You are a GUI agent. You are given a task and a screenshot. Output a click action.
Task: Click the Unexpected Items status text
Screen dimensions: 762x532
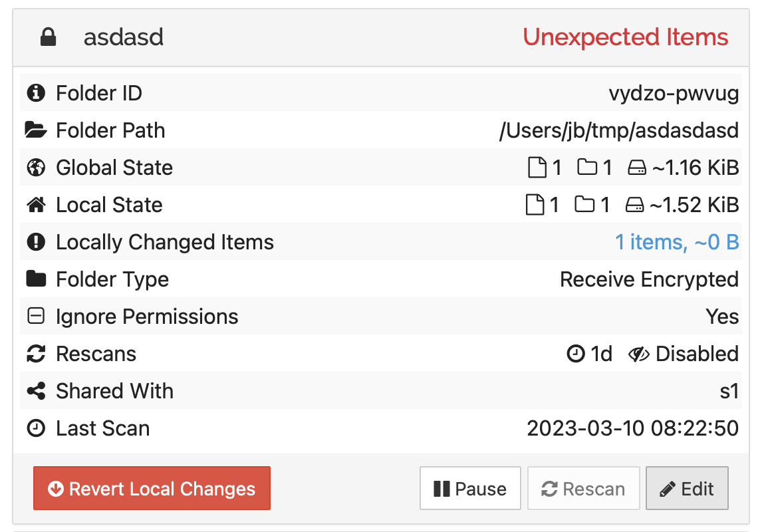(x=625, y=37)
